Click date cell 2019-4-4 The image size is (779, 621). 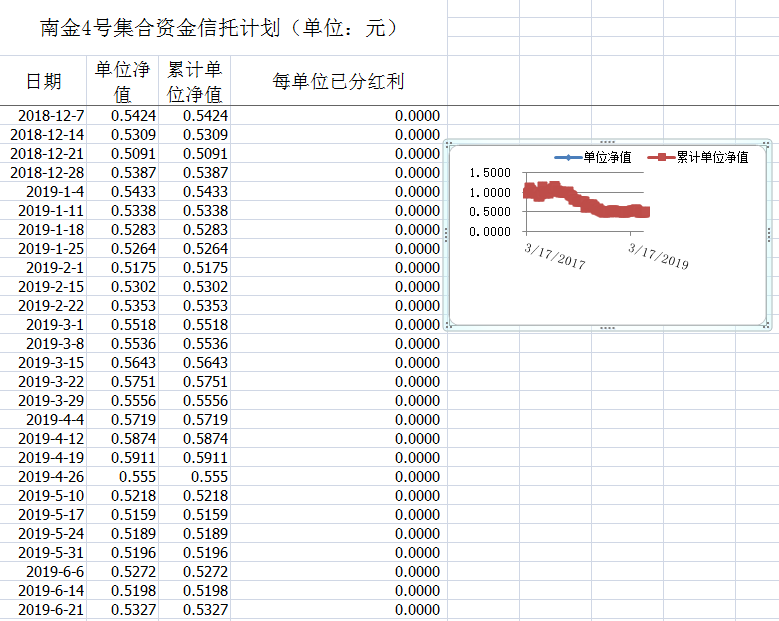(43, 419)
